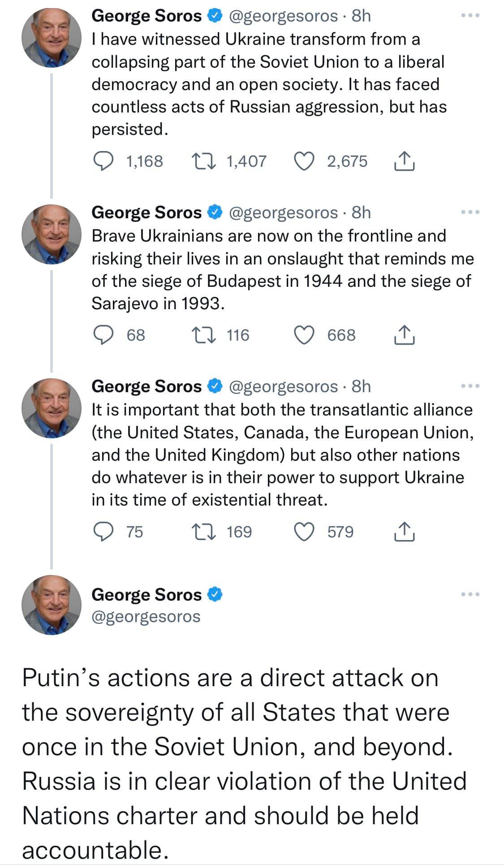Share the transatlantic alliance tweet
Viewport: 504px width, 865px height.
tap(404, 532)
